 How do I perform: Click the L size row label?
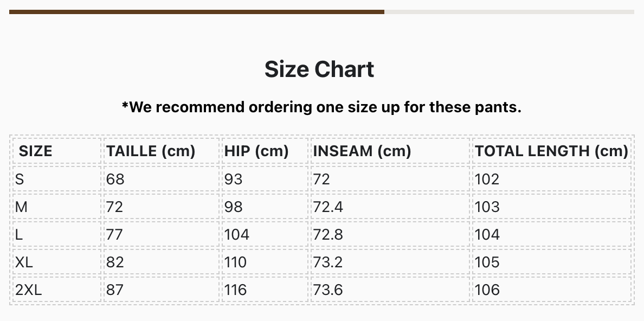pyautogui.click(x=20, y=234)
